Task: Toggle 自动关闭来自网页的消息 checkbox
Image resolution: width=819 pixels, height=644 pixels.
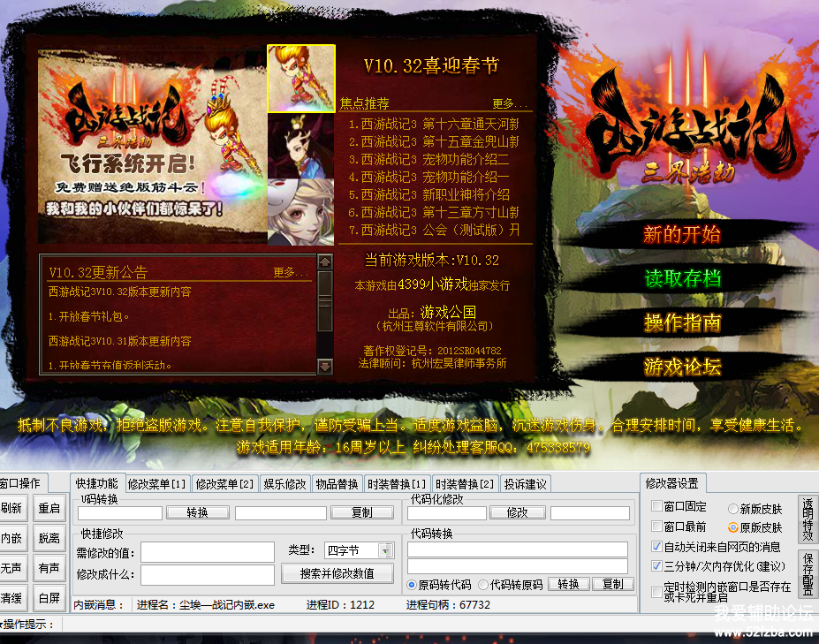Action: click(x=657, y=547)
